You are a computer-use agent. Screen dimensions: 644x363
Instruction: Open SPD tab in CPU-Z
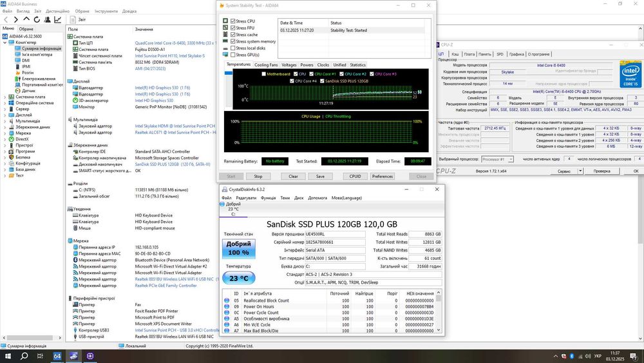point(500,54)
